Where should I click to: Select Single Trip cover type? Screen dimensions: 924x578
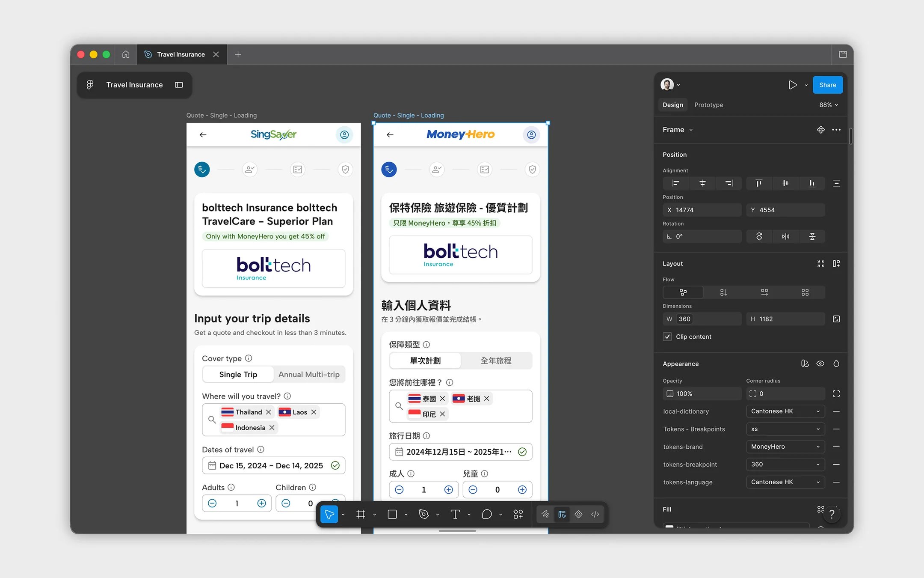(238, 374)
